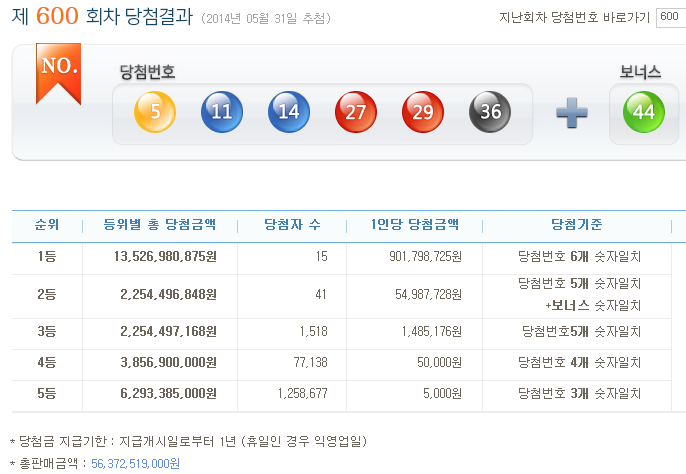Click criteria +보너스 숫자일치
This screenshot has width=686, height=474.
click(x=593, y=305)
